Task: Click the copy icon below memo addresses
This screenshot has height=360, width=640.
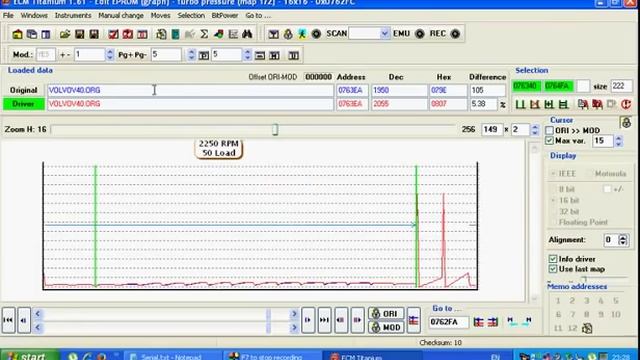Action: (587, 328)
